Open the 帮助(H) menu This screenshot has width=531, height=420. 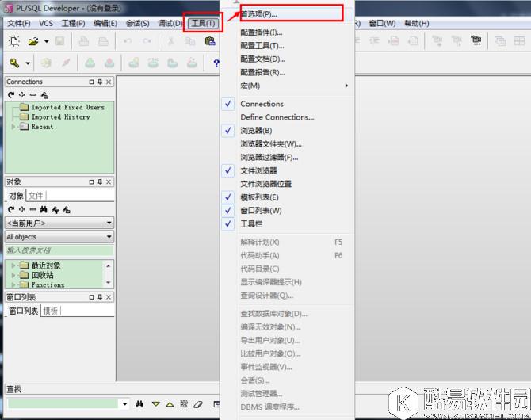point(417,23)
